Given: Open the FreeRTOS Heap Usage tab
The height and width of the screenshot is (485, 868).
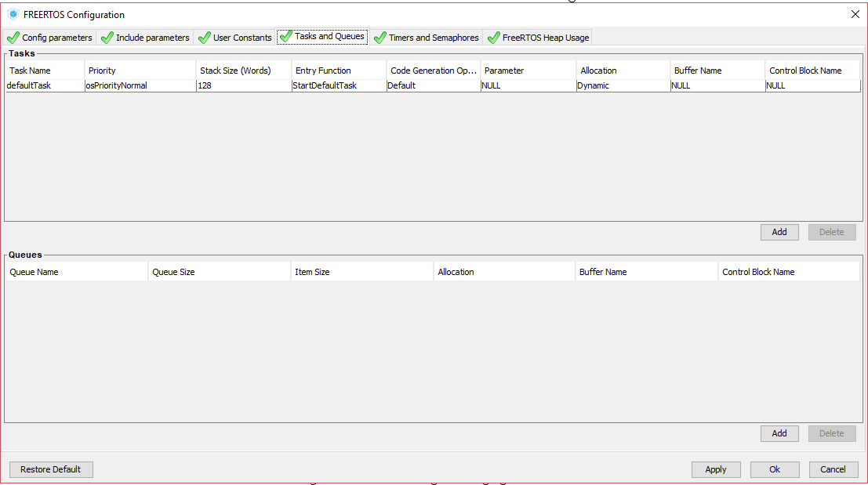Looking at the screenshot, I should coord(538,38).
